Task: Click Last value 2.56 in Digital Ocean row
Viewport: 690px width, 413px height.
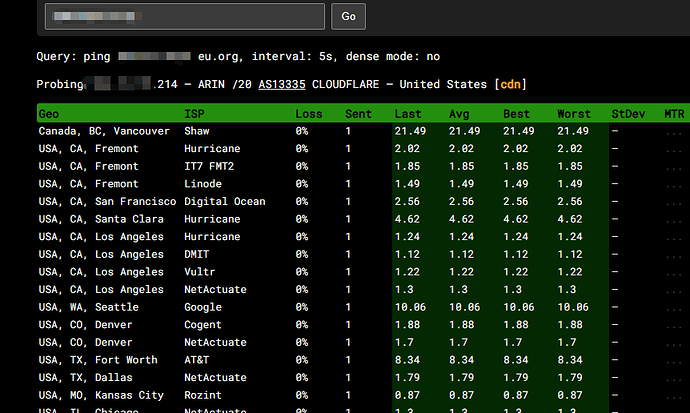Action: (407, 201)
